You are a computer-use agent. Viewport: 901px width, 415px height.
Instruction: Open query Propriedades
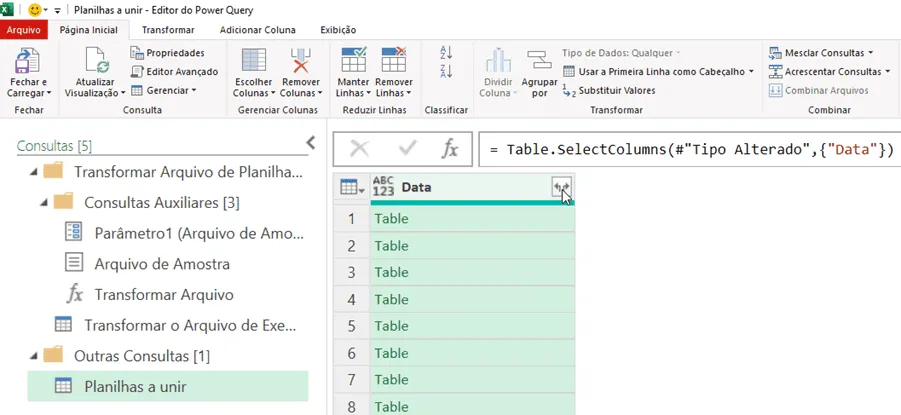(167, 53)
